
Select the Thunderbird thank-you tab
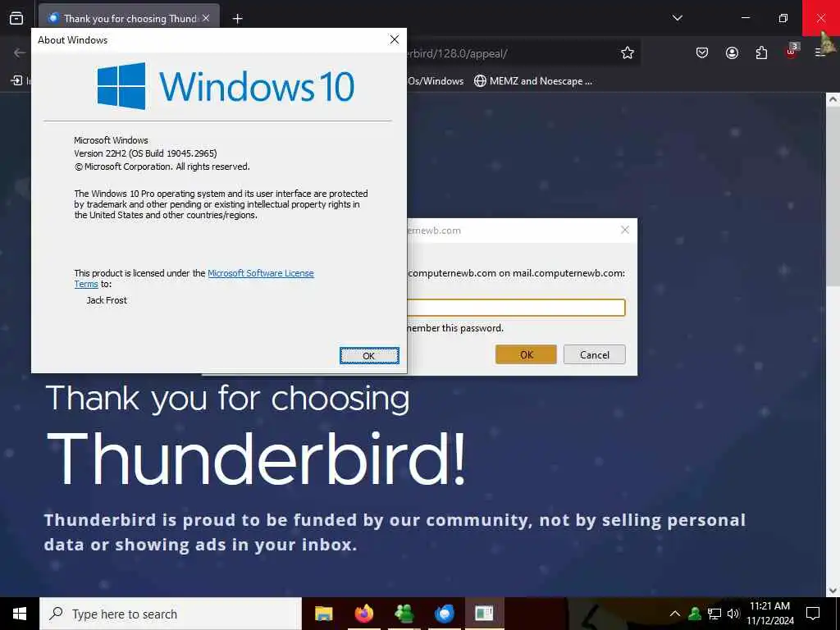click(x=129, y=18)
